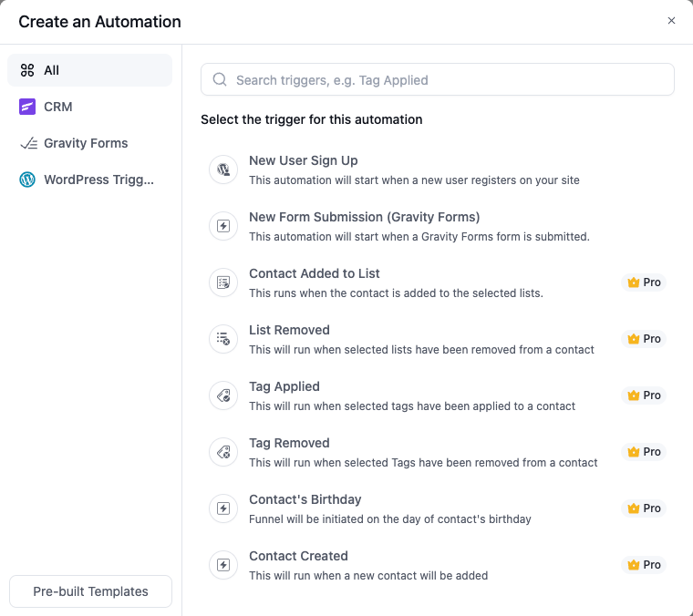693x616 pixels.
Task: Click the Tag Removed trigger icon
Action: click(x=223, y=452)
